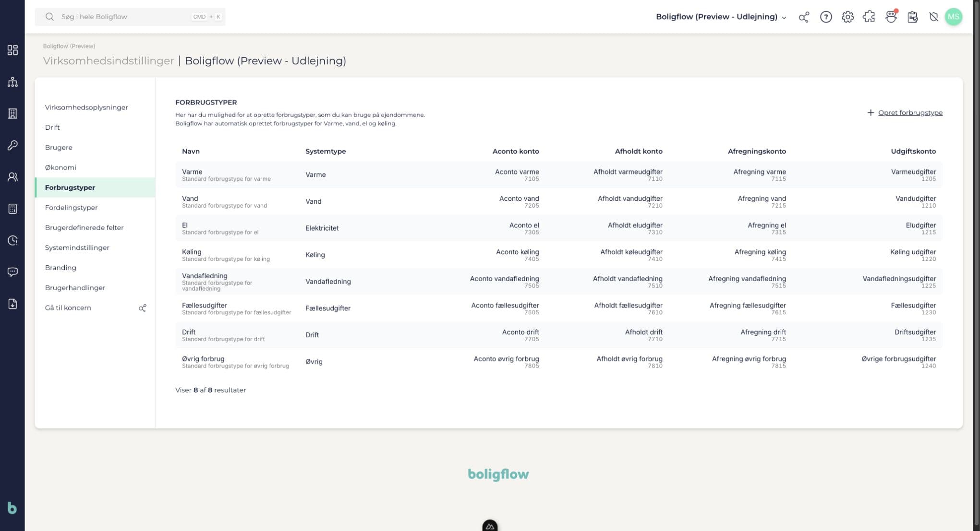
Task: Open the organization hierarchy sidebar icon
Action: 12,82
